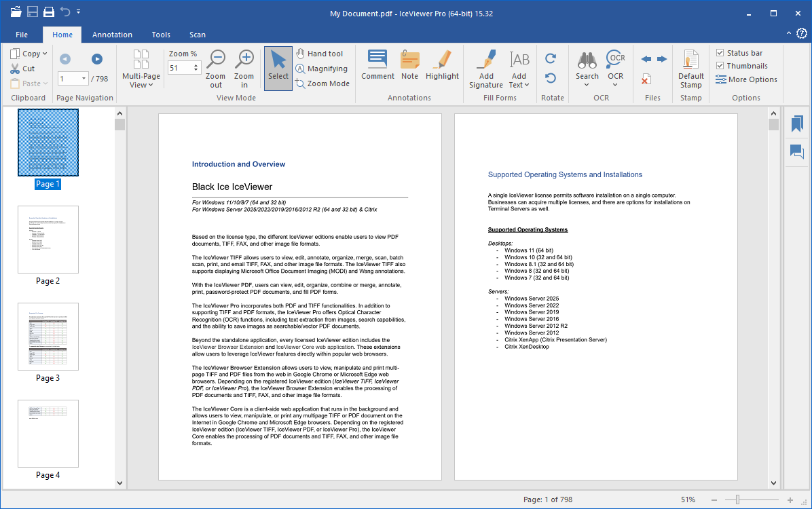812x509 pixels.
Task: Select the Highlight tool
Action: (x=442, y=65)
